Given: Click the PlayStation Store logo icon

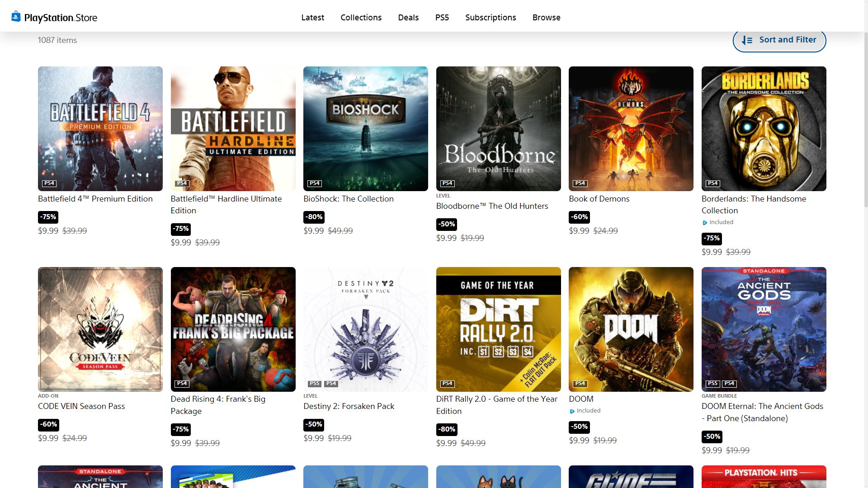Looking at the screenshot, I should (x=16, y=17).
